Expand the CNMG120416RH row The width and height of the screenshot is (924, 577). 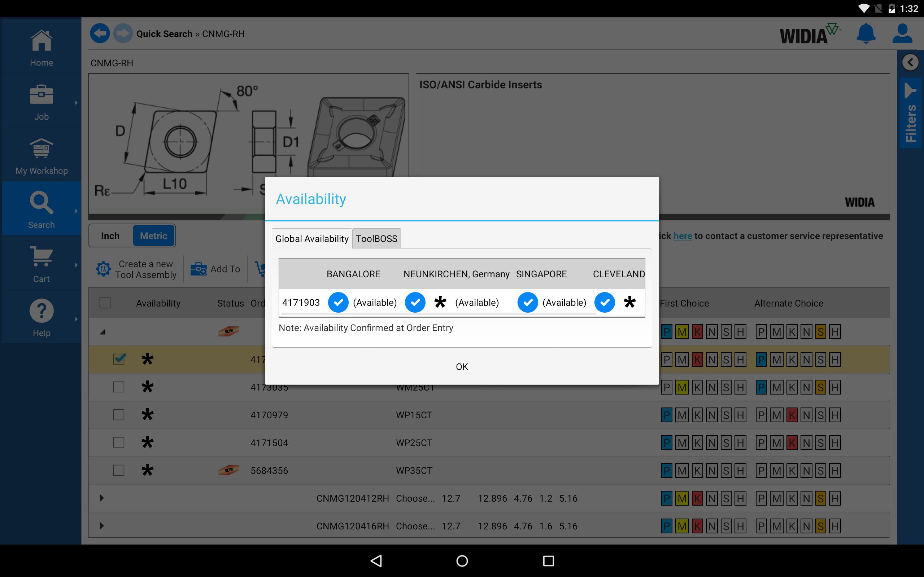101,526
